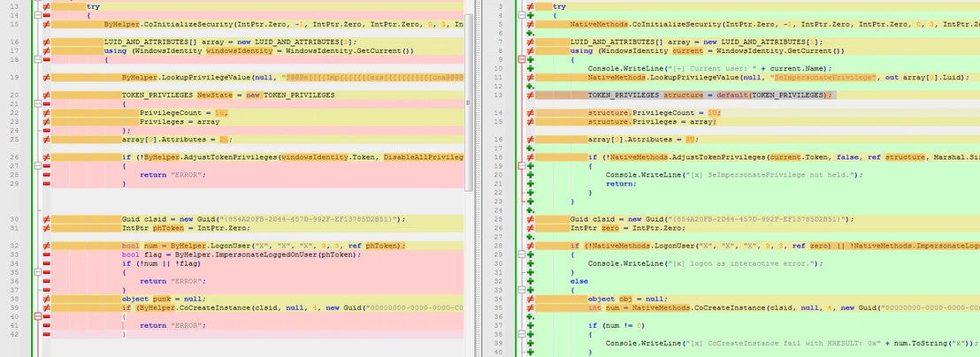Collapse the else block on right line 33

click(x=523, y=290)
